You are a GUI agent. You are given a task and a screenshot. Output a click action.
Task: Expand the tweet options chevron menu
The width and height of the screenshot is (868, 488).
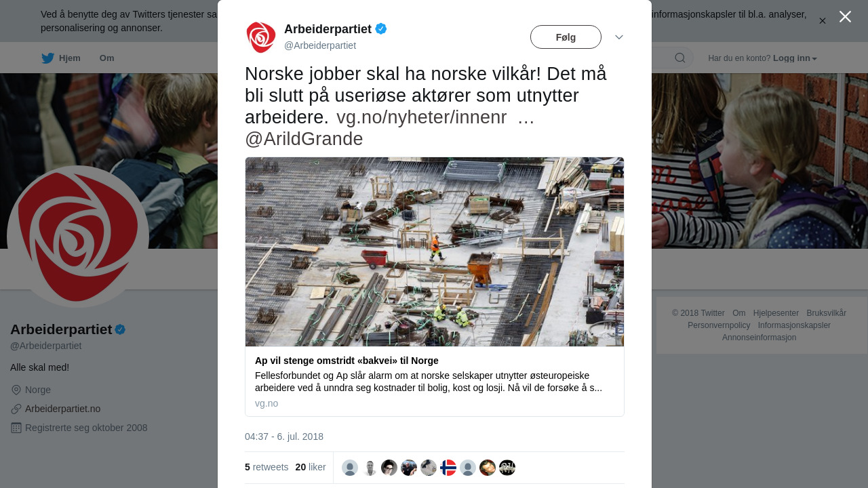click(x=619, y=37)
